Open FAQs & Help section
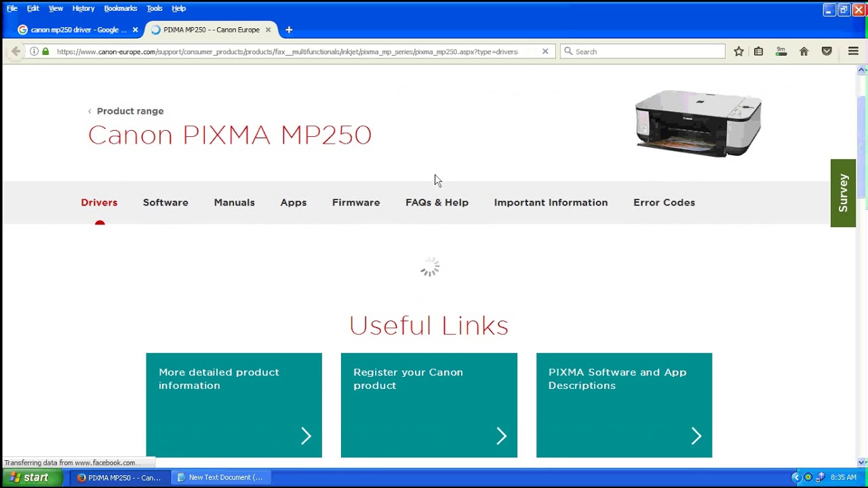 pos(437,203)
